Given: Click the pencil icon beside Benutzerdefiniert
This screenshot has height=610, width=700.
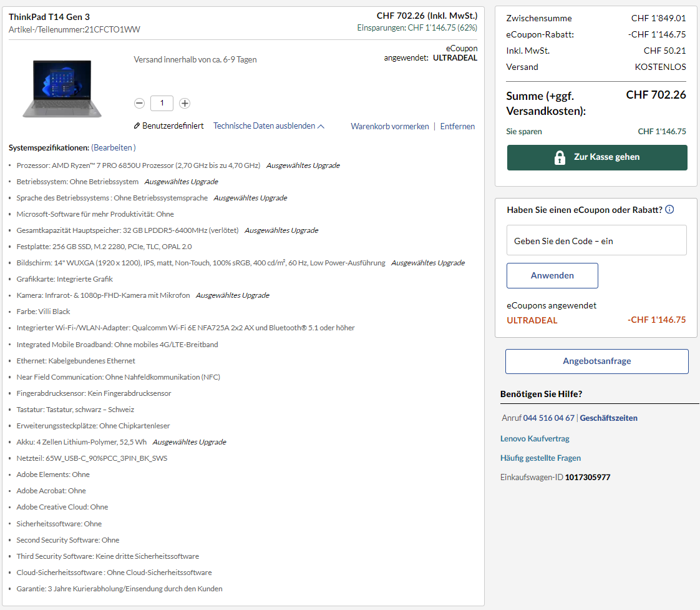Looking at the screenshot, I should 137,126.
